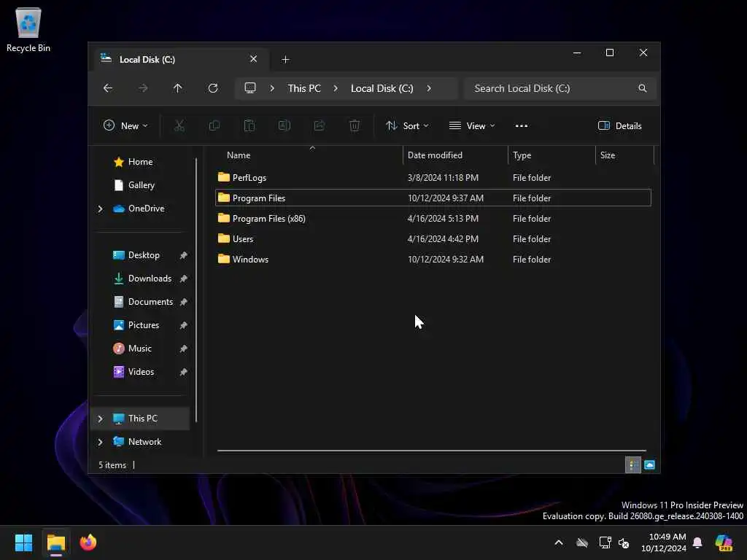Go back with the Back arrow

[108, 88]
